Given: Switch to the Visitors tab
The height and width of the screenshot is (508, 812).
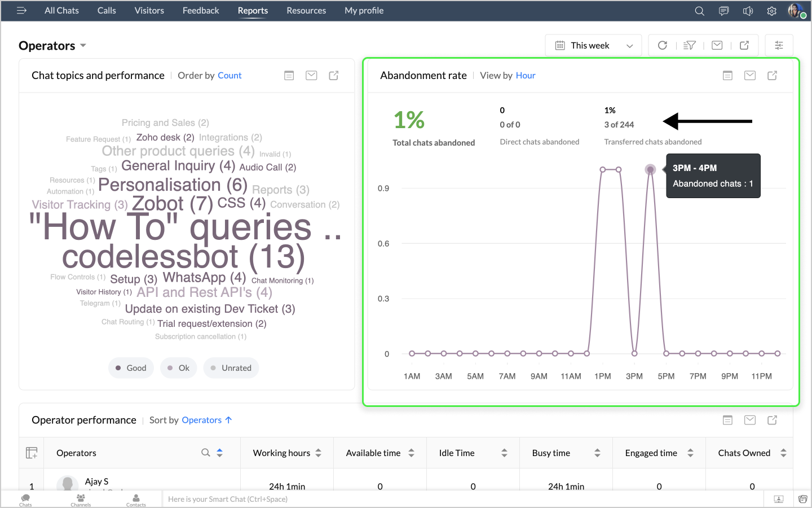Looking at the screenshot, I should tap(149, 11).
